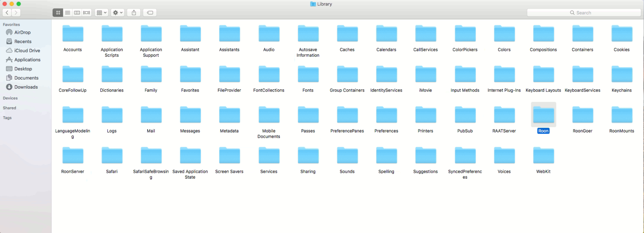Click the Shared sidebar section header
The width and height of the screenshot is (644, 233).
pos(9,108)
